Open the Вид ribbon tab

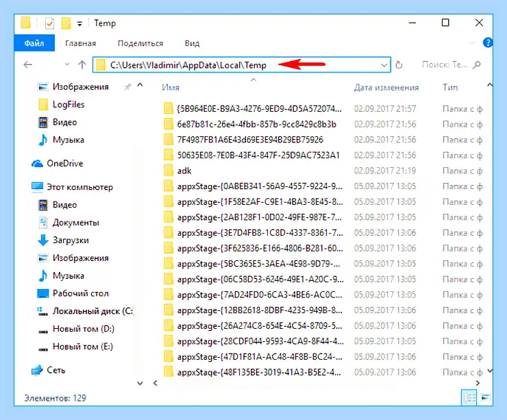[192, 43]
